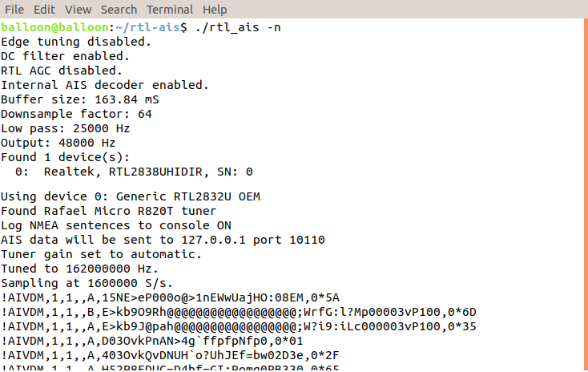This screenshot has height=372, width=588.
Task: Click the 'Sampling at 1600000 S/s.' line
Action: [x=87, y=283]
